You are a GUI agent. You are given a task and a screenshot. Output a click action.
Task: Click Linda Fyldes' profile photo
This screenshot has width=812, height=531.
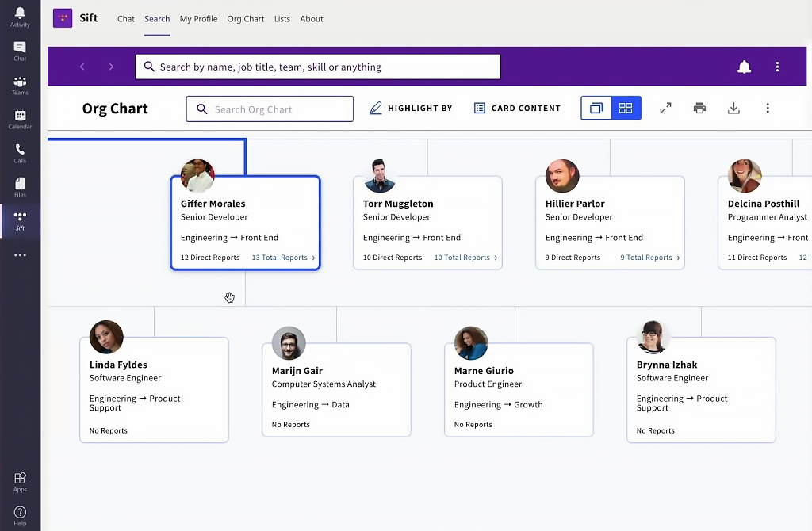(x=106, y=336)
